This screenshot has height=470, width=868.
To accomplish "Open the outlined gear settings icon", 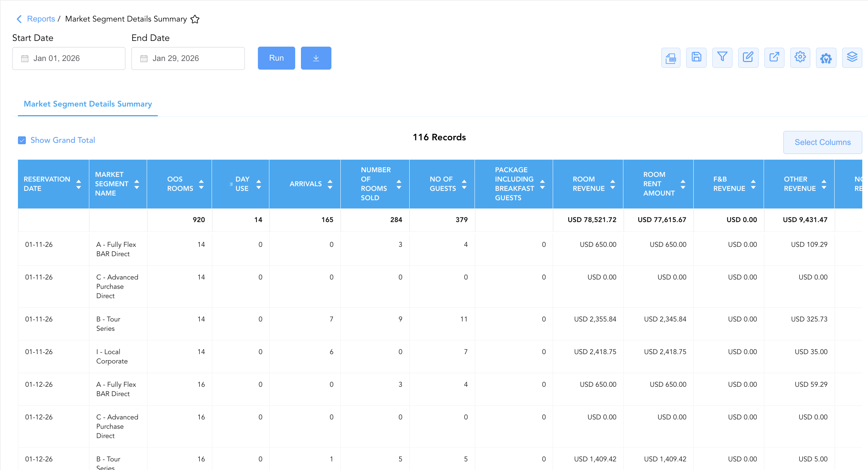I will pos(800,58).
